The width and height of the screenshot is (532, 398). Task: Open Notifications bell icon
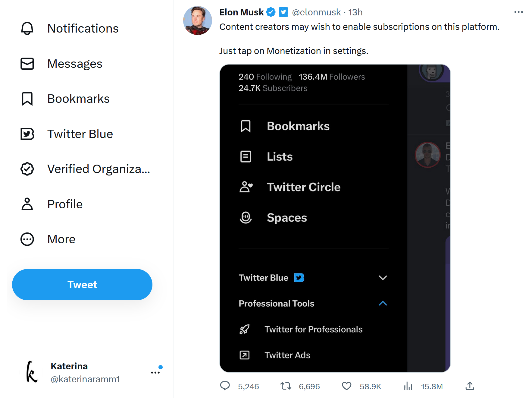pyautogui.click(x=27, y=29)
